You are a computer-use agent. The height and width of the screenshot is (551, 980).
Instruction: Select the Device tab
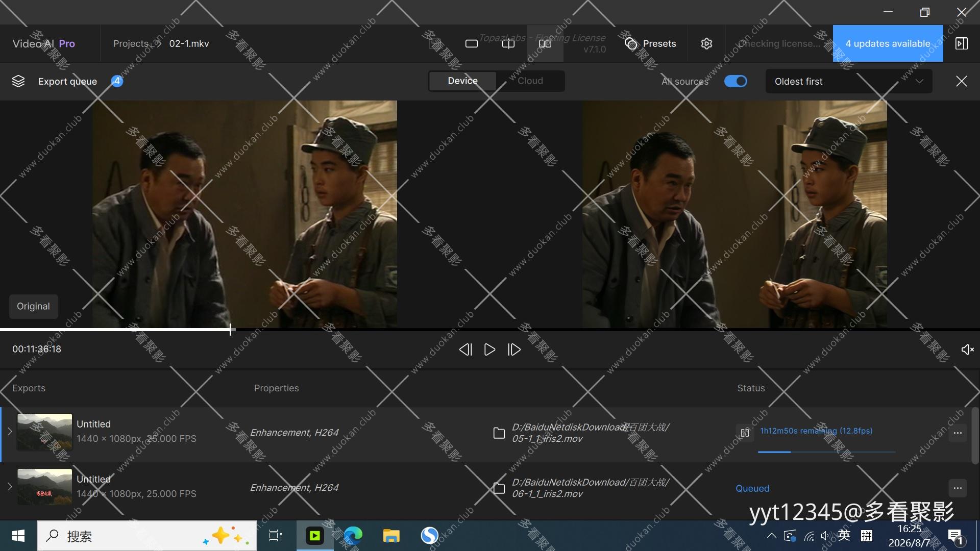pyautogui.click(x=462, y=81)
